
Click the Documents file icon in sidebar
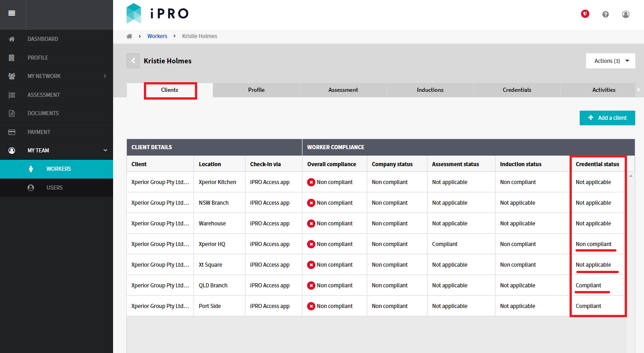12,113
